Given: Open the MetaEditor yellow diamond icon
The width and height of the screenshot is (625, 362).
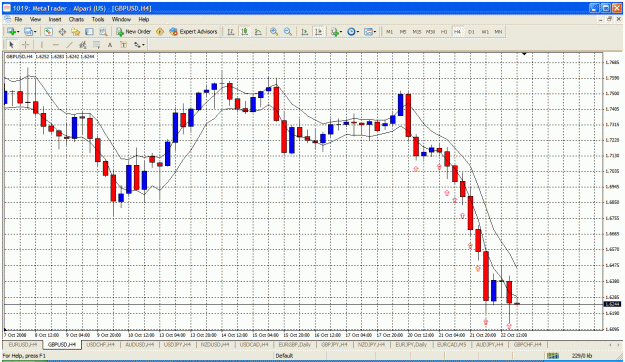Looking at the screenshot, I should (160, 31).
